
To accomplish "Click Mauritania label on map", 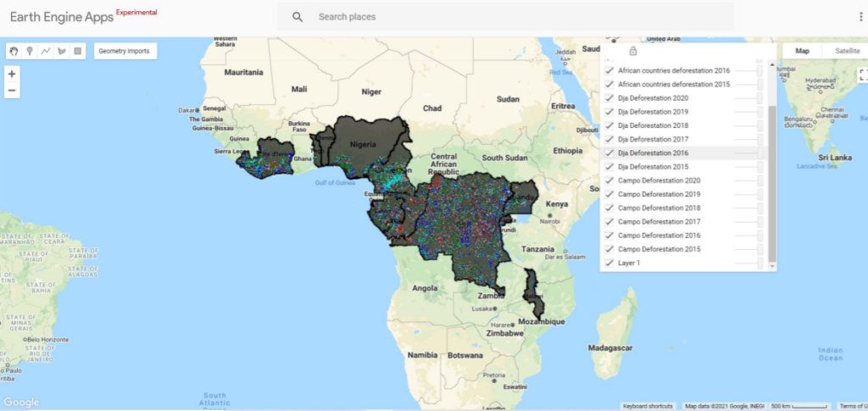I will (243, 72).
